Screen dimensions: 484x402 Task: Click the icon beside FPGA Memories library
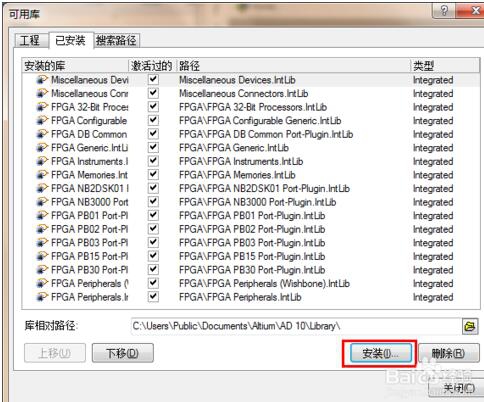coord(42,175)
